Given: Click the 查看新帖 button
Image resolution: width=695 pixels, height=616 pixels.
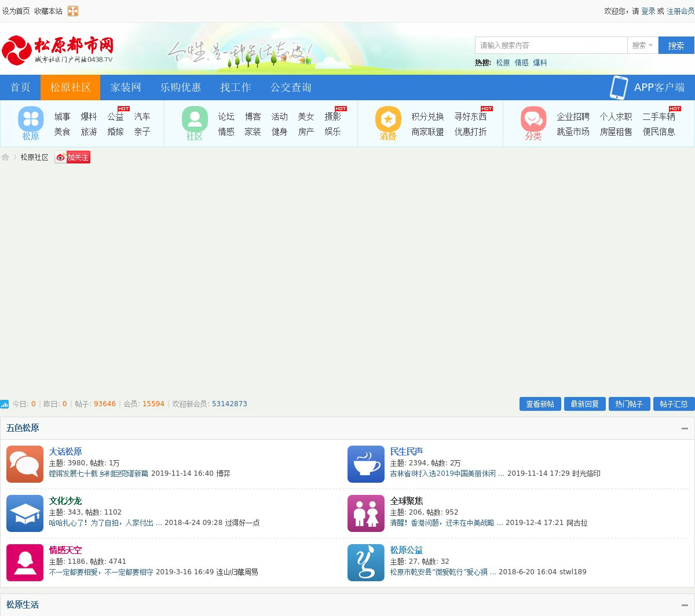Looking at the screenshot, I should pos(540,404).
